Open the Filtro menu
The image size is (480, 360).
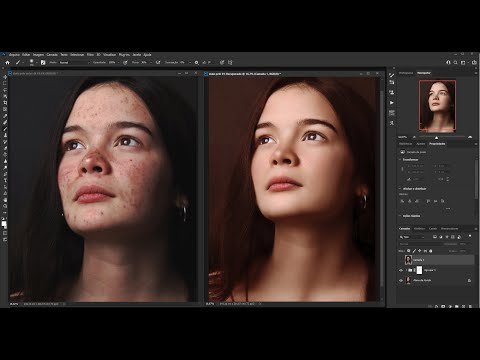90,55
